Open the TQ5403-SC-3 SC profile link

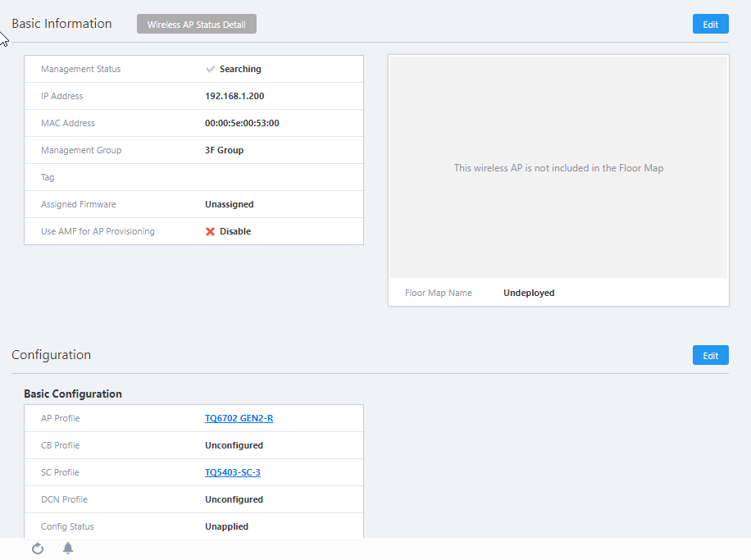point(233,473)
